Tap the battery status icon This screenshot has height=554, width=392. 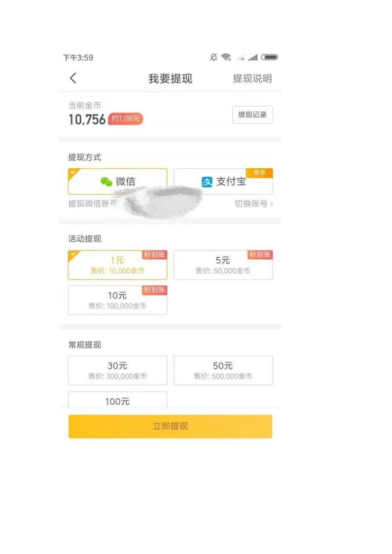tap(270, 57)
